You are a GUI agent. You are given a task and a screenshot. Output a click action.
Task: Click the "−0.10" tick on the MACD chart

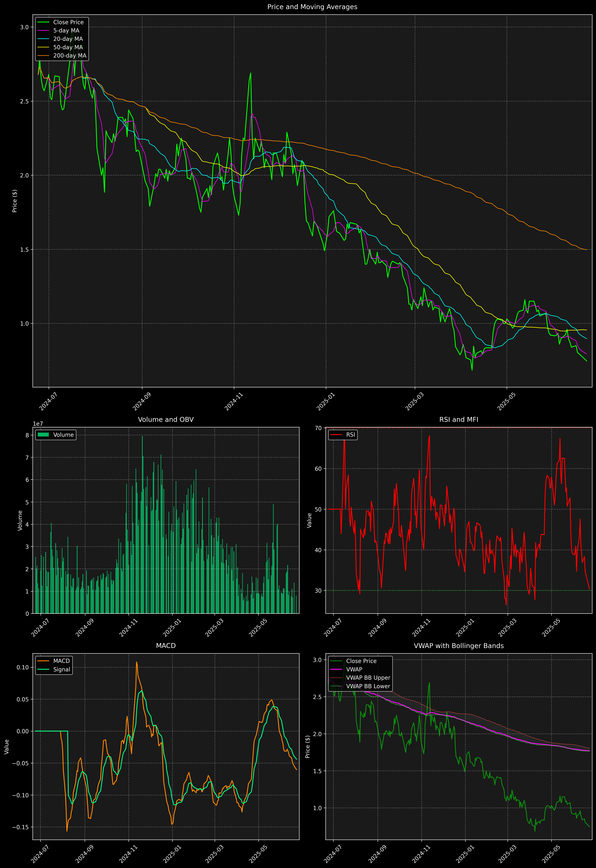[21, 795]
